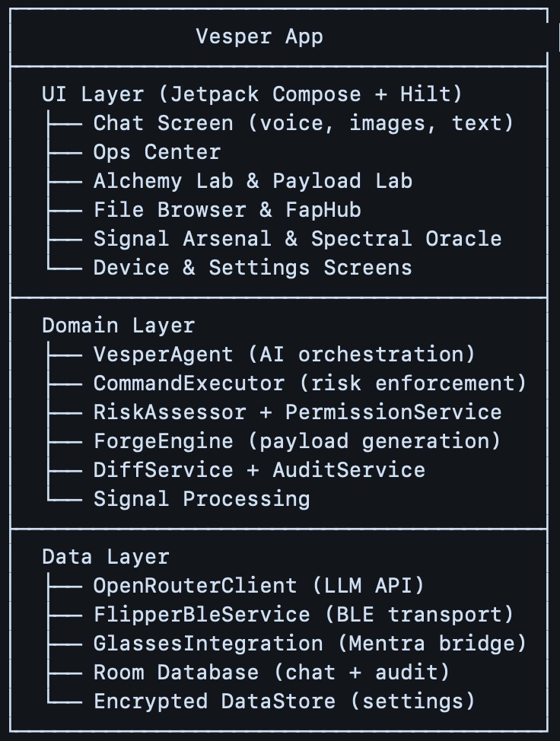Image resolution: width=560 pixels, height=741 pixels.
Task: Click the Vesper App title text
Action: coord(259,37)
